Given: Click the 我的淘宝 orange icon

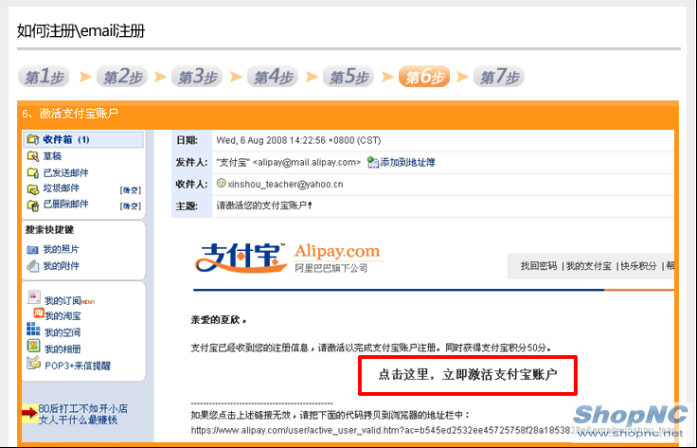Looking at the screenshot, I should pyautogui.click(x=39, y=312).
